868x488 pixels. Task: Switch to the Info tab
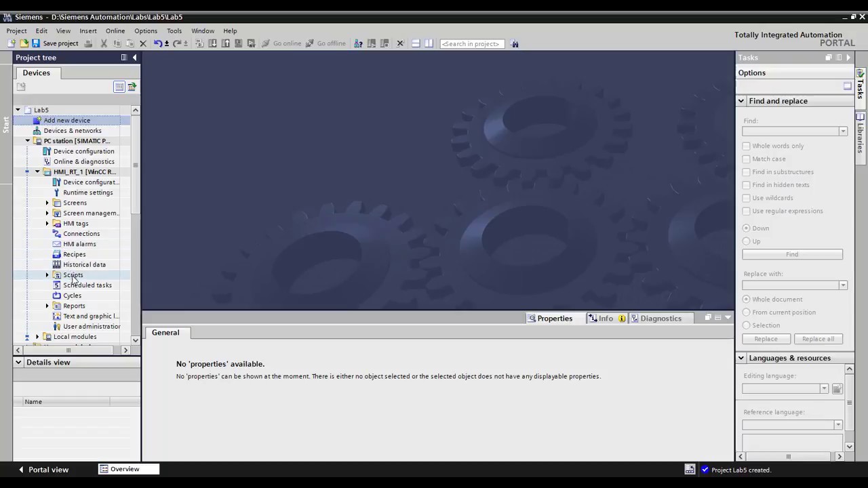pyautogui.click(x=606, y=319)
